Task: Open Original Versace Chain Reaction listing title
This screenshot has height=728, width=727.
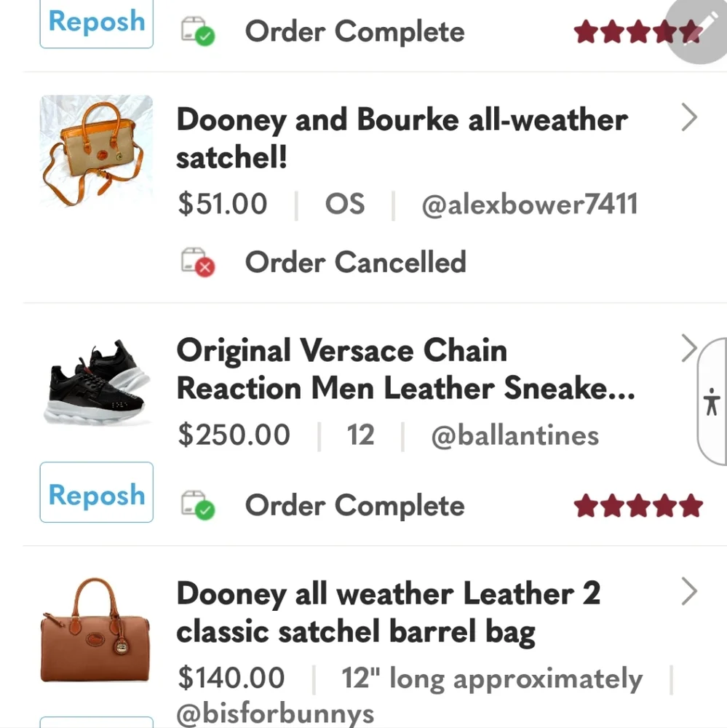Action: (x=405, y=370)
